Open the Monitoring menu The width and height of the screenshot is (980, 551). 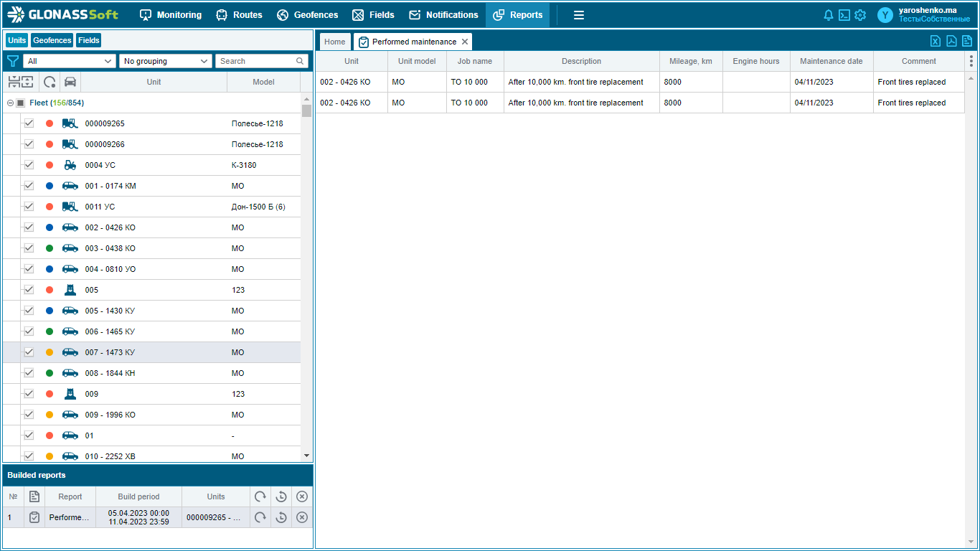pyautogui.click(x=171, y=15)
